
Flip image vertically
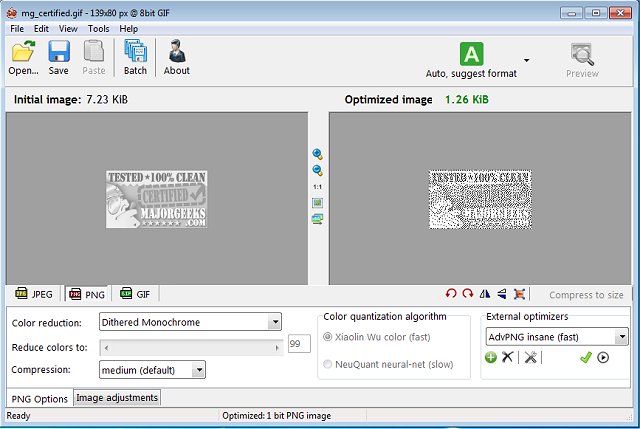click(502, 293)
